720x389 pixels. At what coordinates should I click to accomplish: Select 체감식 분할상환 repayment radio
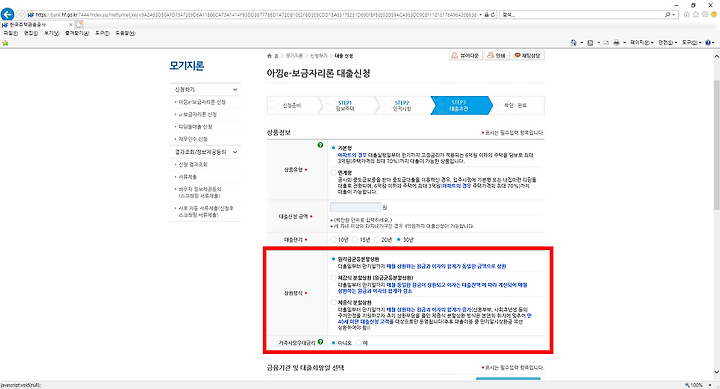click(x=333, y=278)
